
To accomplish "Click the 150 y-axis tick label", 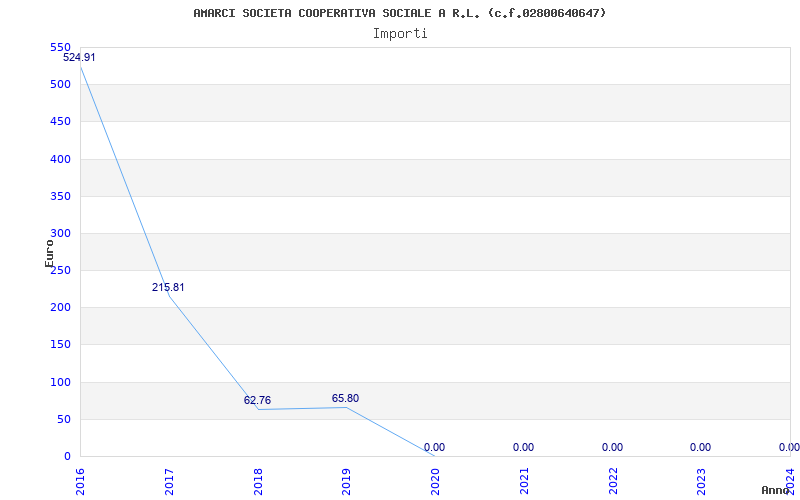I will [x=60, y=345].
